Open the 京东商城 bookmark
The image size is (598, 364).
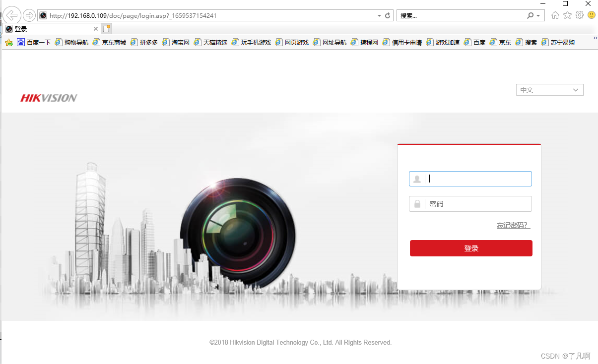click(109, 43)
